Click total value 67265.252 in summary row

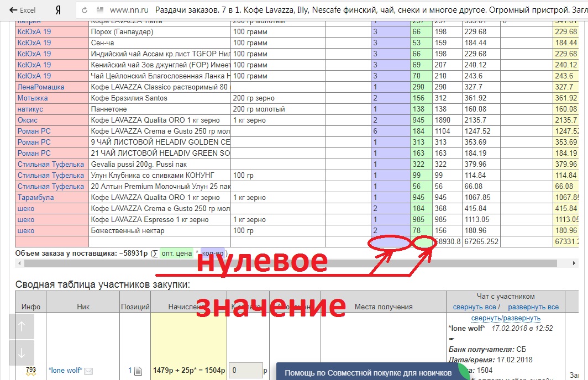click(x=481, y=242)
